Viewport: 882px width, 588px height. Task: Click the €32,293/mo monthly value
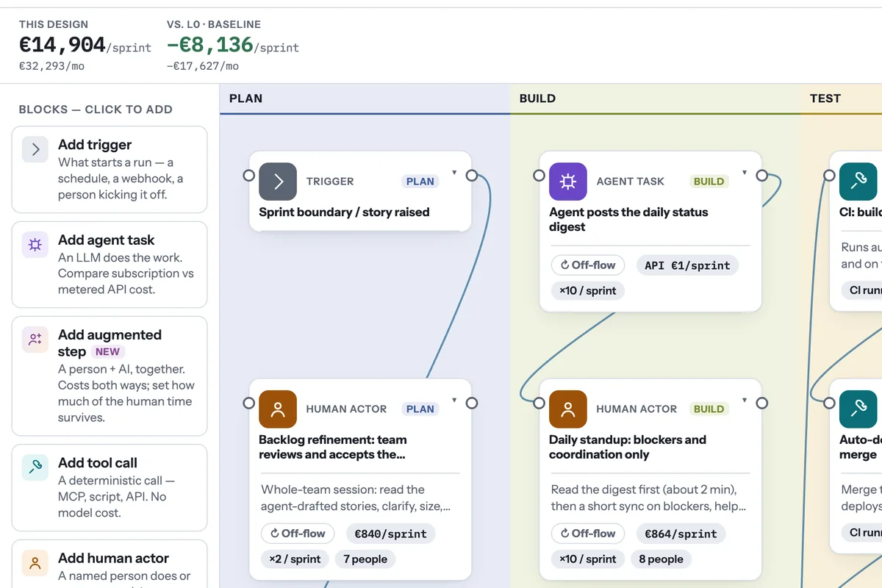[x=51, y=66]
